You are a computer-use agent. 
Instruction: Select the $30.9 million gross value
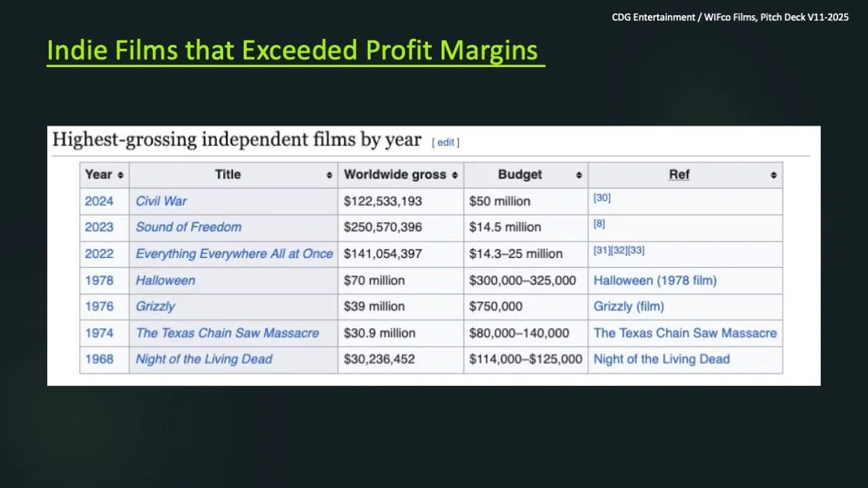(x=379, y=333)
